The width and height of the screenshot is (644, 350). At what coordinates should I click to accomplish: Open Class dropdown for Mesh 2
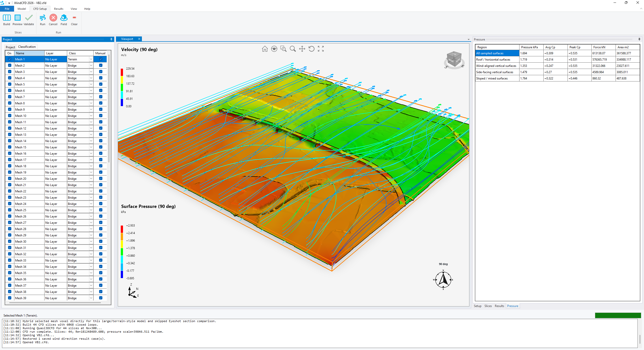91,65
